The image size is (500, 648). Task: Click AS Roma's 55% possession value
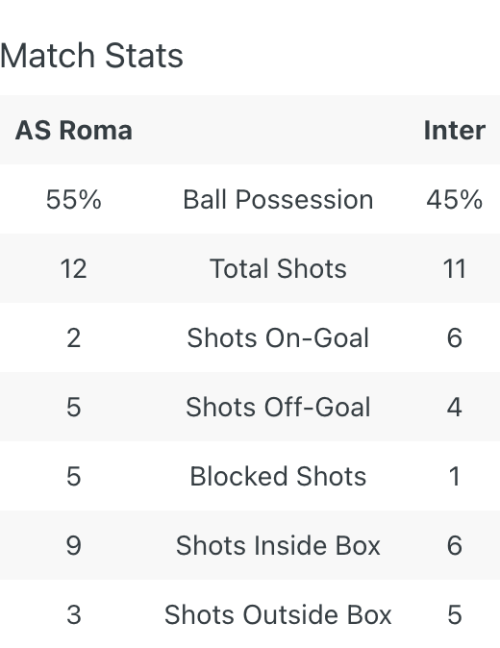point(74,200)
